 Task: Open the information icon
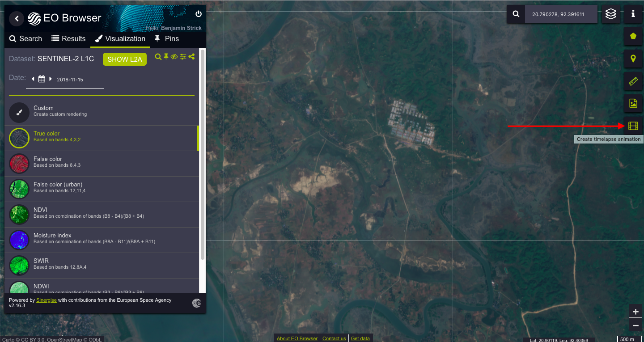tap(633, 14)
